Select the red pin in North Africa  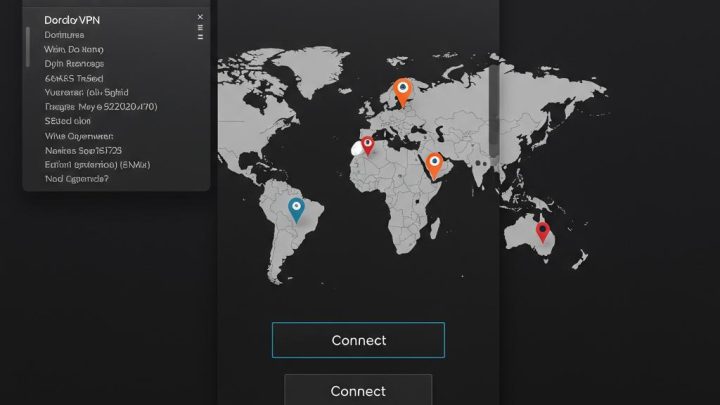[367, 145]
